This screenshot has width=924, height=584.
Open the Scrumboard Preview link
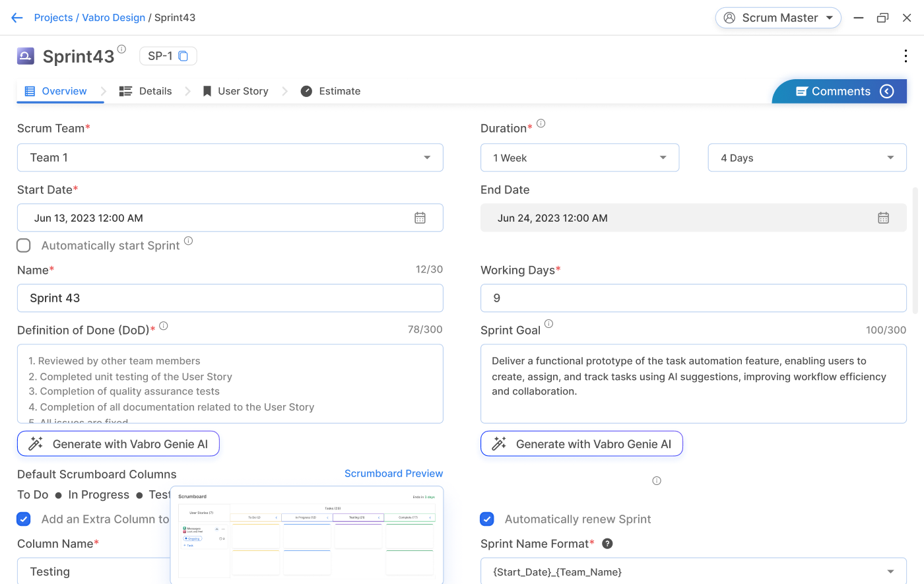coord(393,474)
